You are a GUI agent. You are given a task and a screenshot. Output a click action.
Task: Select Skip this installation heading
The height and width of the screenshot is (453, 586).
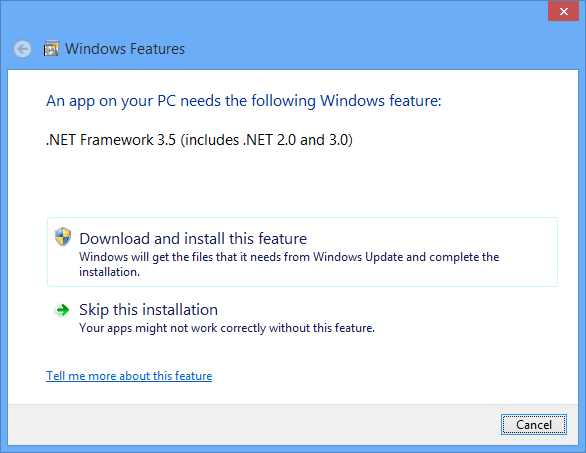coord(148,310)
